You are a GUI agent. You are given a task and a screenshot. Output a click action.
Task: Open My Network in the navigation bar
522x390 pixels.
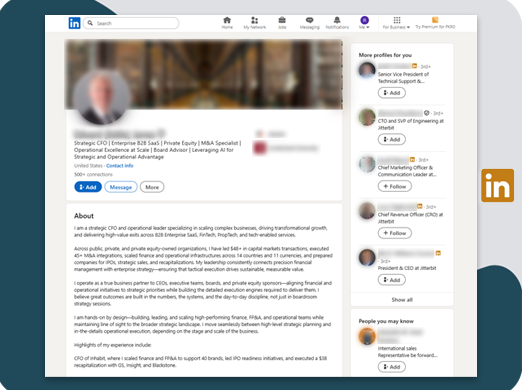pyautogui.click(x=254, y=23)
